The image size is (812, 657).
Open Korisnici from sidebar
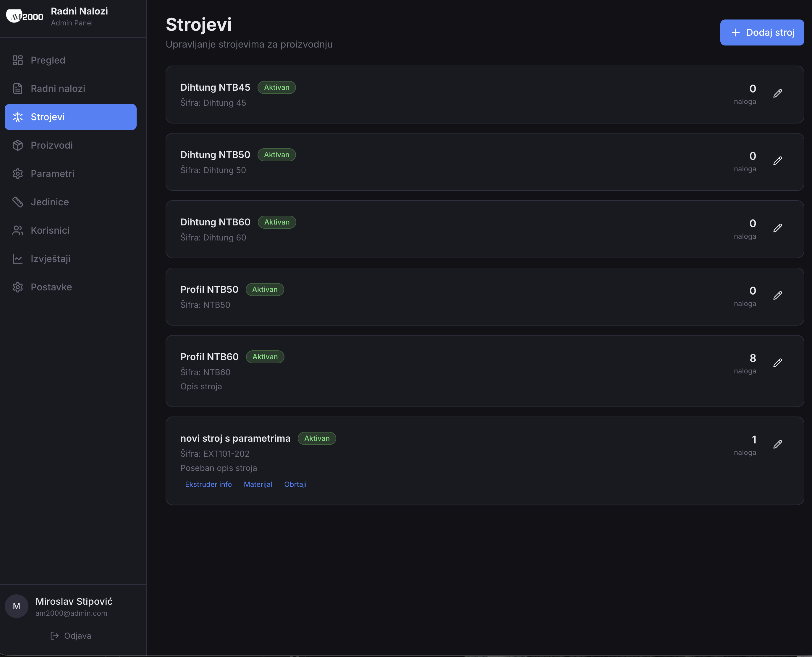[50, 230]
